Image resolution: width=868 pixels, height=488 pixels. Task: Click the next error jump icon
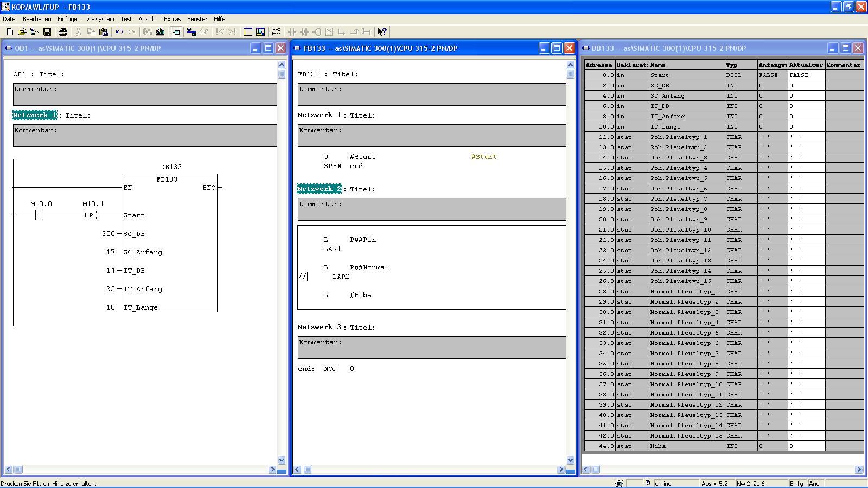click(x=232, y=32)
